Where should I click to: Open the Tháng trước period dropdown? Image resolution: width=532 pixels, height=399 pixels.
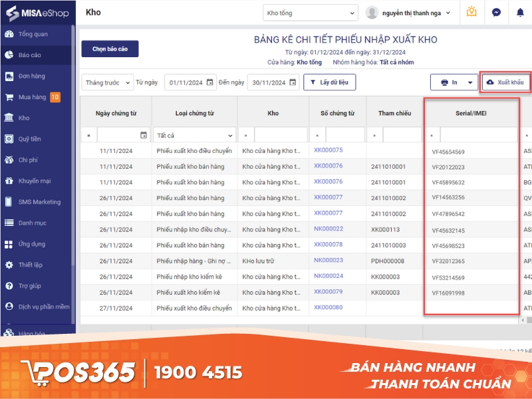[107, 82]
